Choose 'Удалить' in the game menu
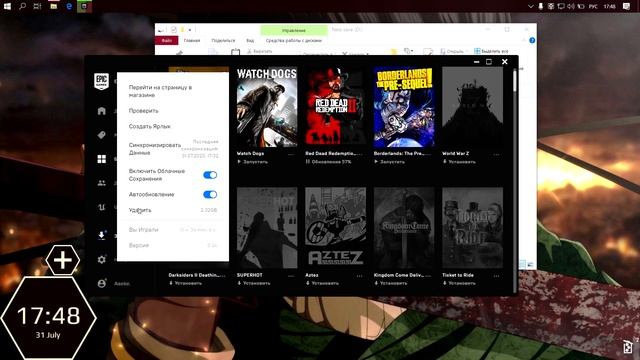The image size is (640, 360). click(140, 210)
